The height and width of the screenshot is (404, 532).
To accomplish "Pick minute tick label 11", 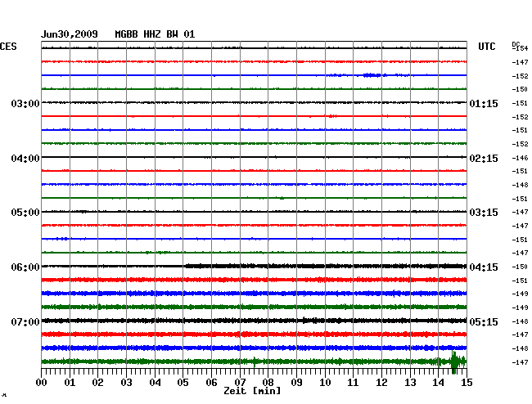I will pyautogui.click(x=353, y=382).
